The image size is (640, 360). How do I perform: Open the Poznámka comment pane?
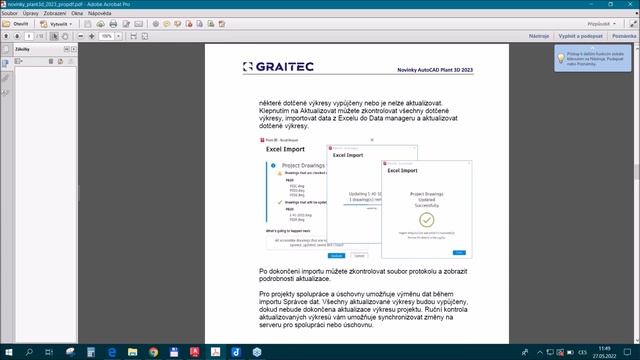624,36
